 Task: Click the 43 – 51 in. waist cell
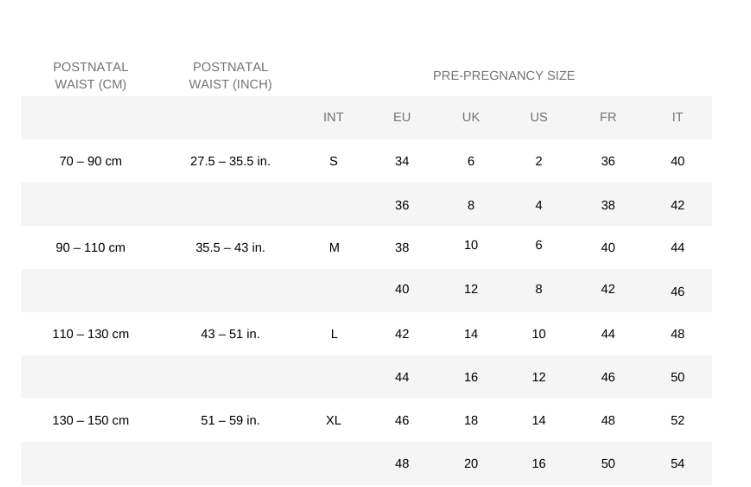(x=230, y=334)
